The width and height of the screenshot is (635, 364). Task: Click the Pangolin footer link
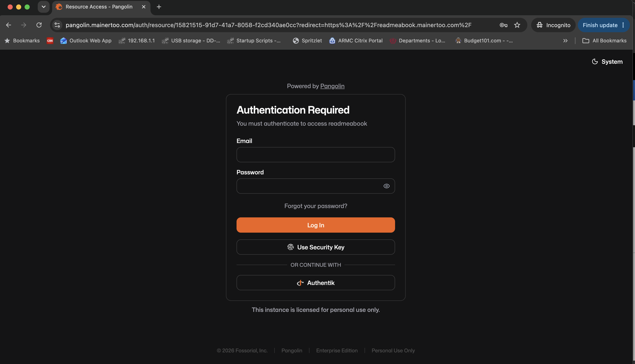click(x=292, y=350)
